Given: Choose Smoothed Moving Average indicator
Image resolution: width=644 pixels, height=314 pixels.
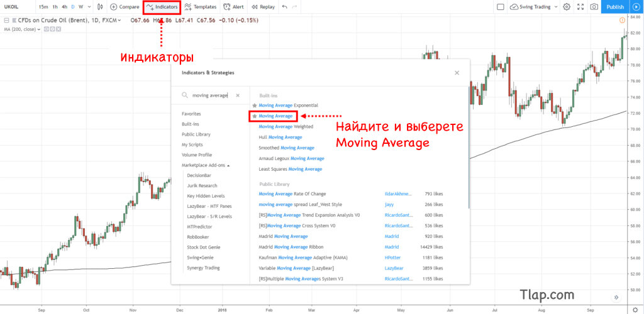Looking at the screenshot, I should [287, 148].
